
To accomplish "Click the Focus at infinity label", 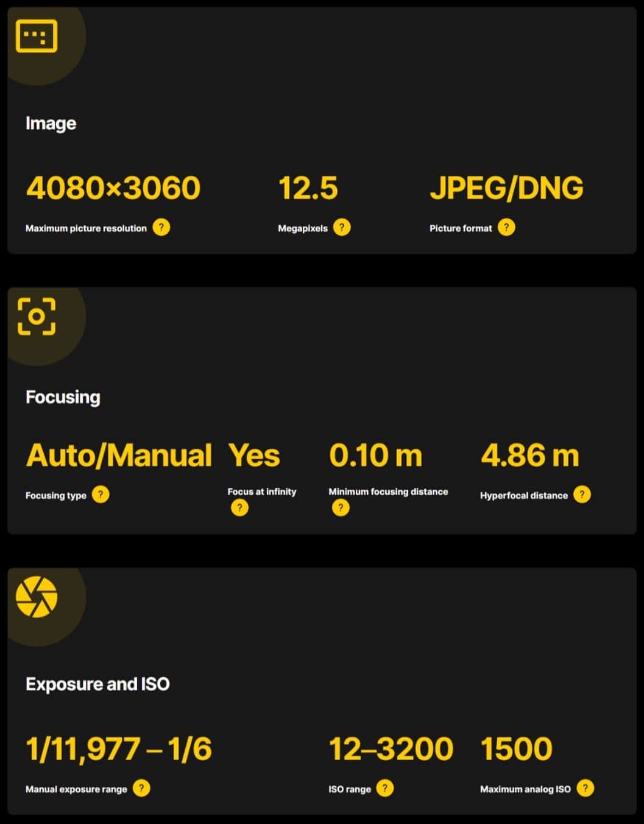I will click(262, 491).
